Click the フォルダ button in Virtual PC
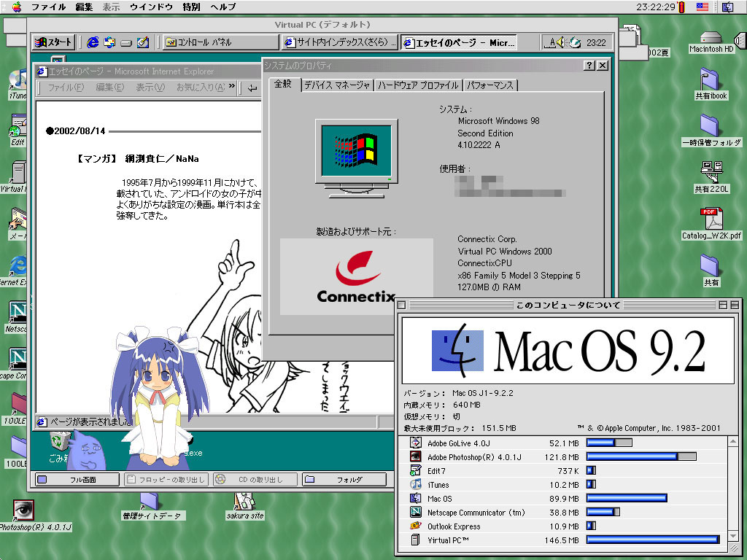 pos(344,480)
